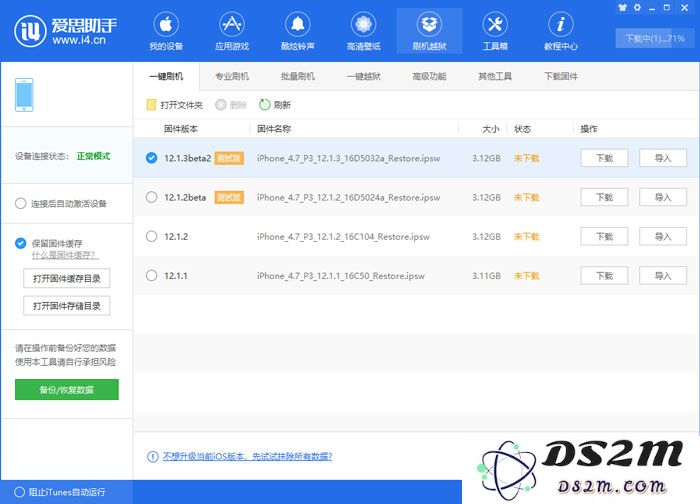Click 测试版 badge on 12.1.2beta row

(x=229, y=197)
